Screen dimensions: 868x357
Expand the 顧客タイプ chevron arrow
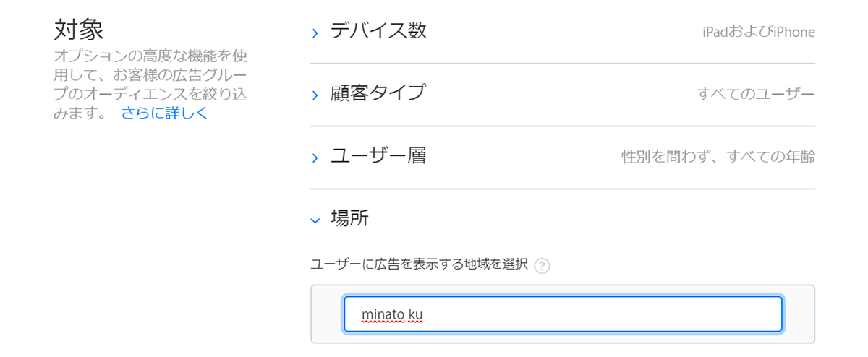point(315,95)
